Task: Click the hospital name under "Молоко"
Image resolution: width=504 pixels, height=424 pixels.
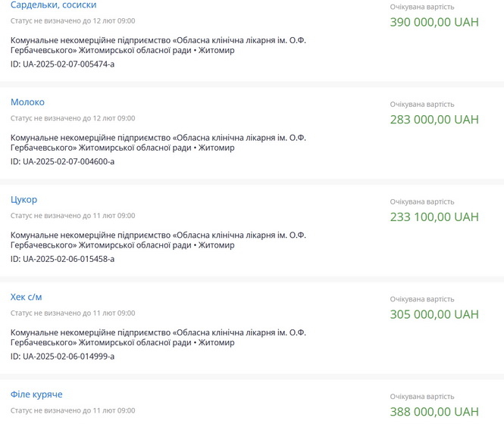Action: click(158, 142)
